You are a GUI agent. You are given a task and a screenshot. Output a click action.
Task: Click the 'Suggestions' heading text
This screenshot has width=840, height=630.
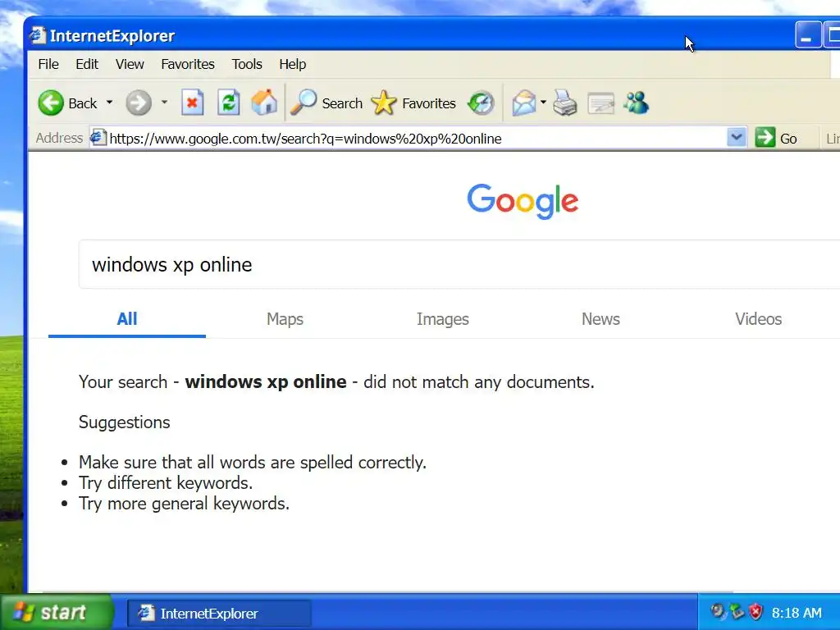(125, 422)
